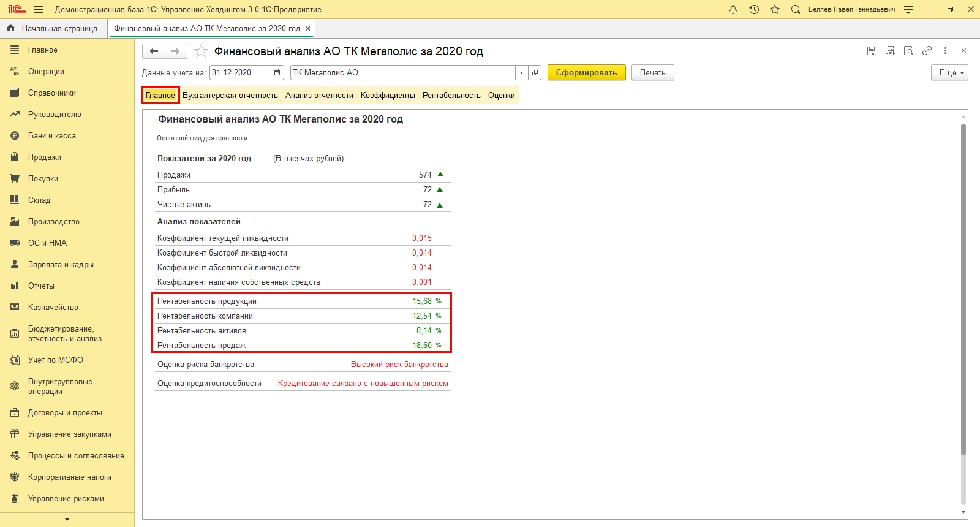Screen dimensions: 980x527
Task: Print report using printer icon
Action: click(891, 51)
